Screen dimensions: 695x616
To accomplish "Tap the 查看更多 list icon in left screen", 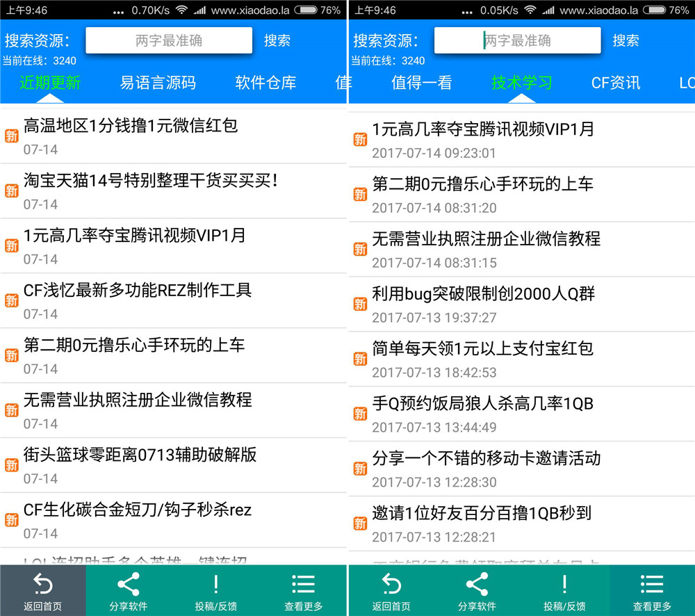I will [303, 583].
